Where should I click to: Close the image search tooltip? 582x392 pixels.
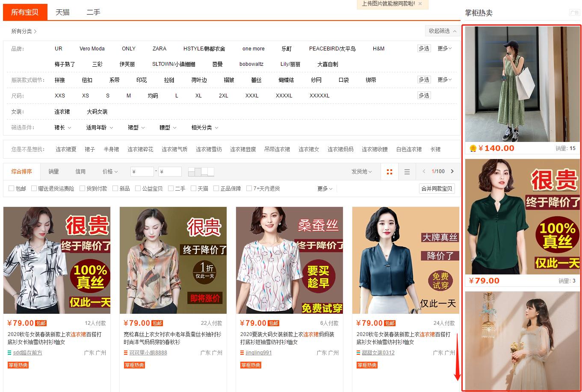point(420,5)
